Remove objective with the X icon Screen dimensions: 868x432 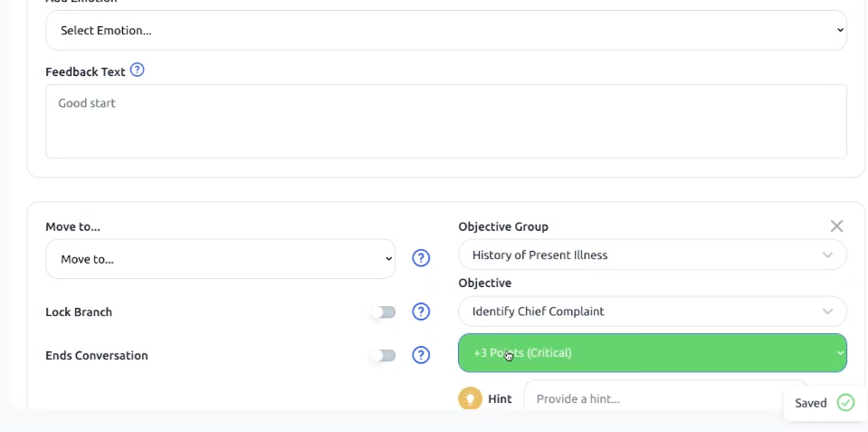tap(836, 226)
